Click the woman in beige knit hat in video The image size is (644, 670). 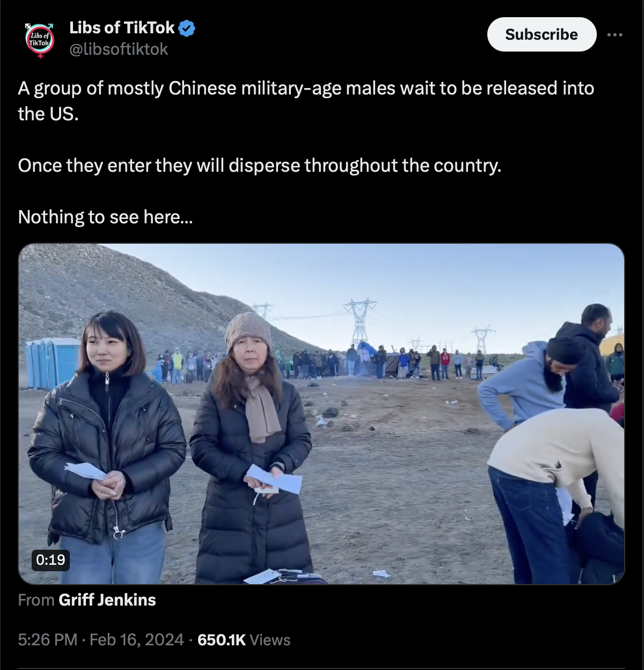251,448
